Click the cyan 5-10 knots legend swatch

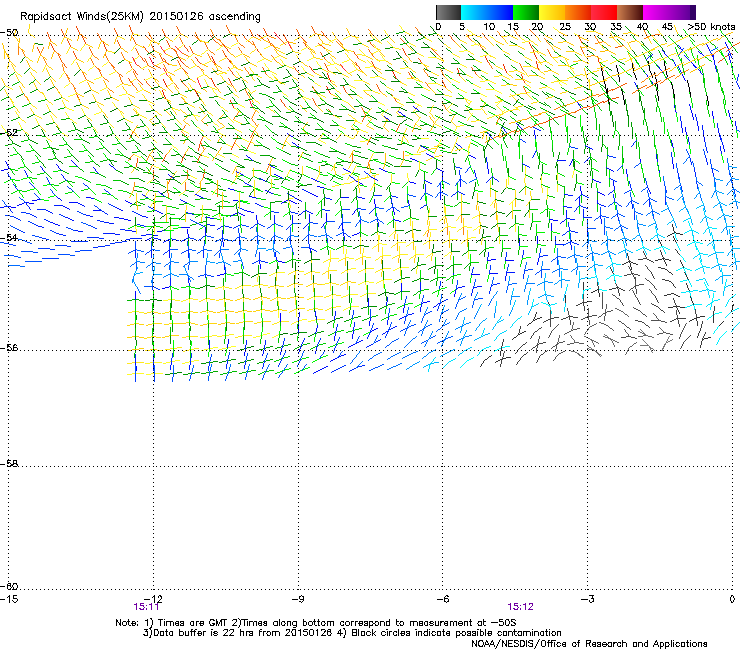474,12
